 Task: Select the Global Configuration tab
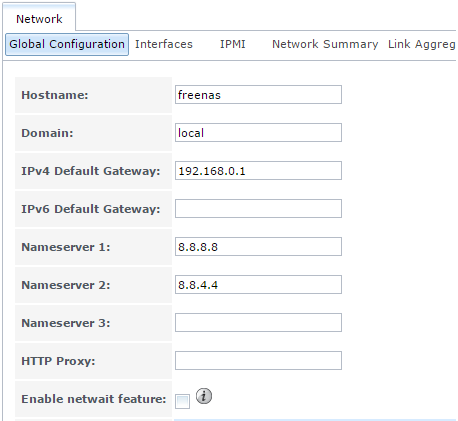[x=67, y=44]
